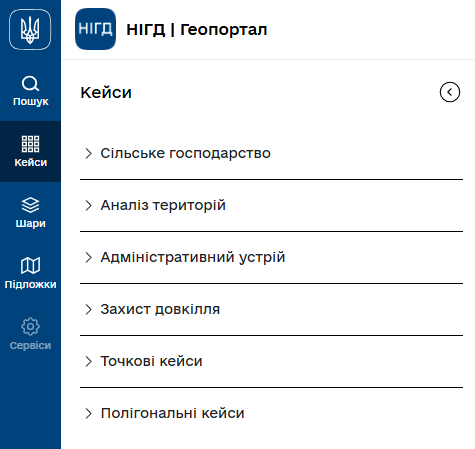
Task: Open the Пошук search panel
Action: (30, 91)
